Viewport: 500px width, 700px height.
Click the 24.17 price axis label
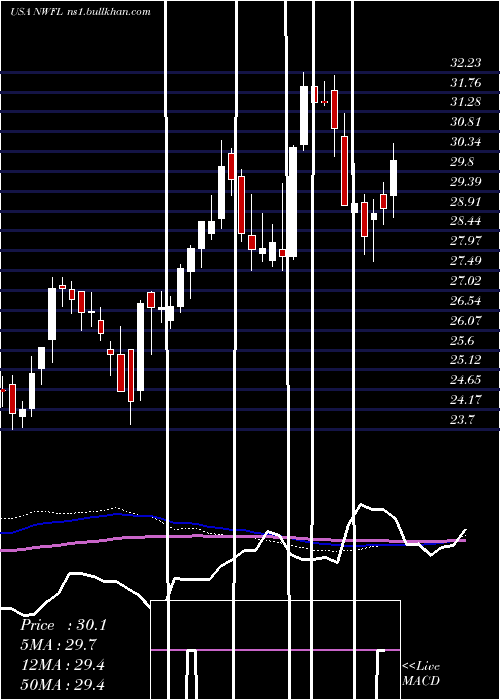[466, 400]
